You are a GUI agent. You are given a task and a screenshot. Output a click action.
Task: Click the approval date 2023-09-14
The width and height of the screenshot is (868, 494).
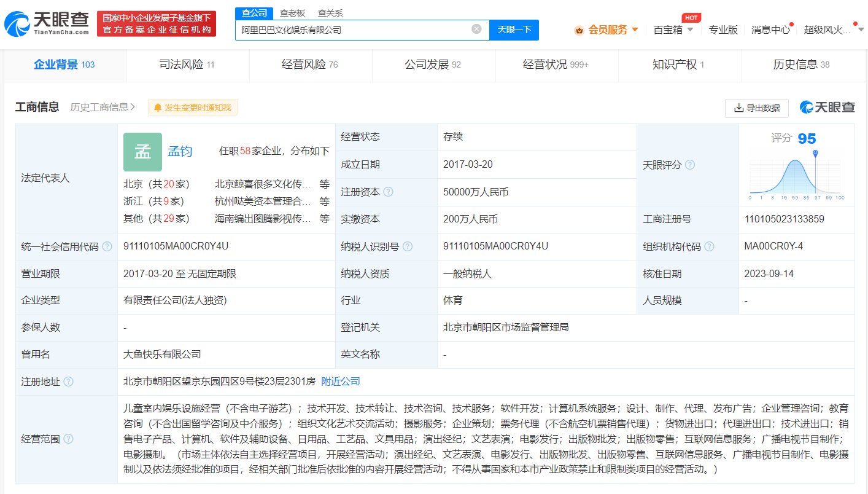[x=769, y=273]
